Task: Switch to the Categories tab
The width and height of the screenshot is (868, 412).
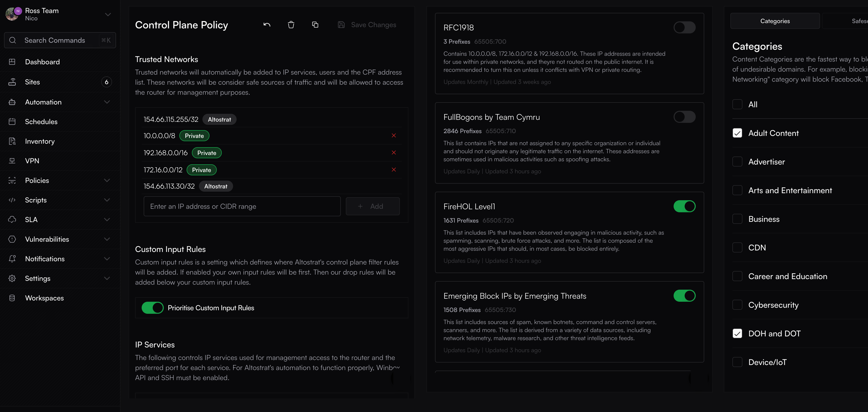Action: click(775, 21)
